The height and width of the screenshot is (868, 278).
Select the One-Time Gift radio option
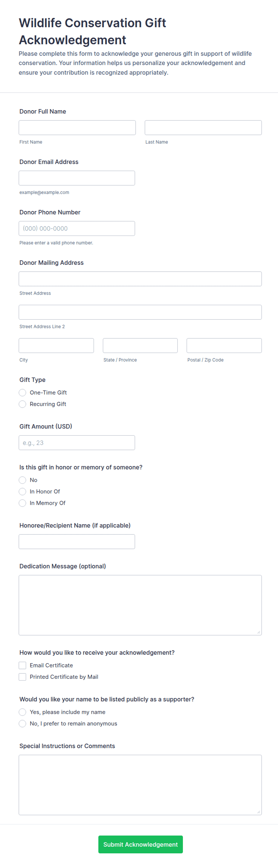[x=23, y=392]
